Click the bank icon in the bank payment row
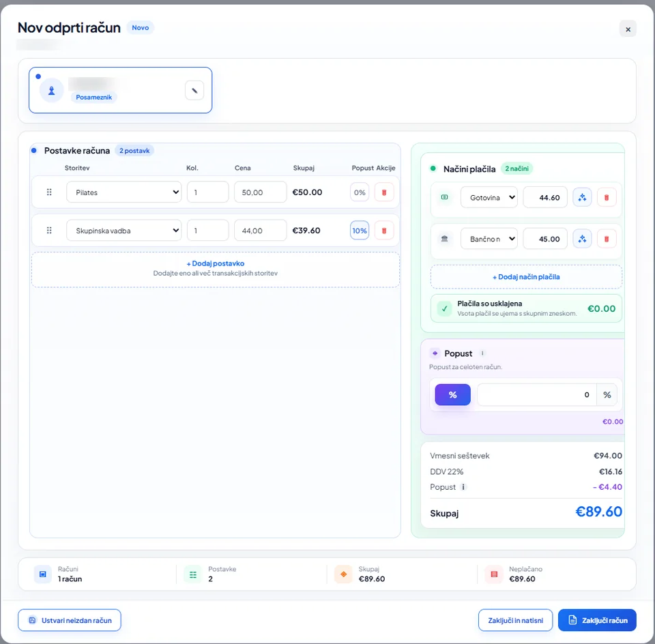655x644 pixels. pyautogui.click(x=444, y=239)
